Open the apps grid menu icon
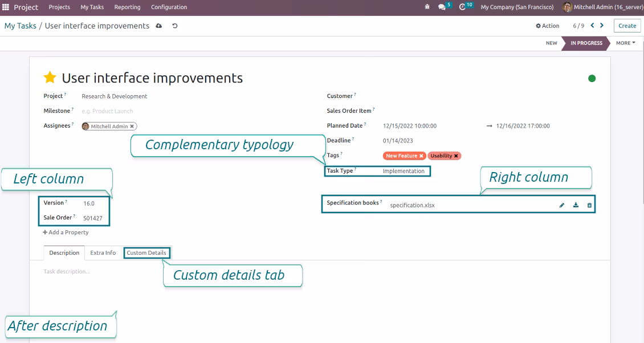This screenshot has width=644, height=343. [6, 7]
